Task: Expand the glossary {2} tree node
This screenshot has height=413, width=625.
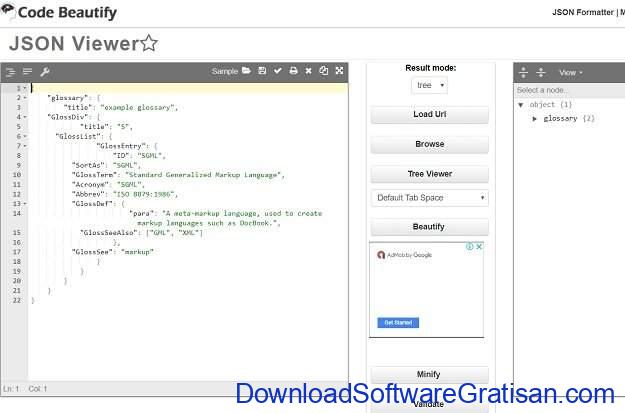Action: [x=535, y=118]
